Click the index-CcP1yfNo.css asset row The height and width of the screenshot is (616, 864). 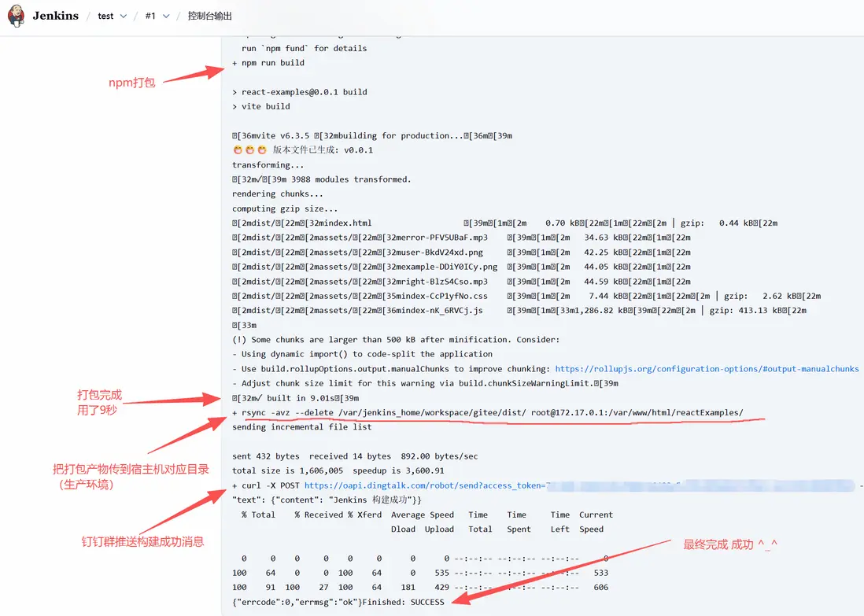point(526,296)
